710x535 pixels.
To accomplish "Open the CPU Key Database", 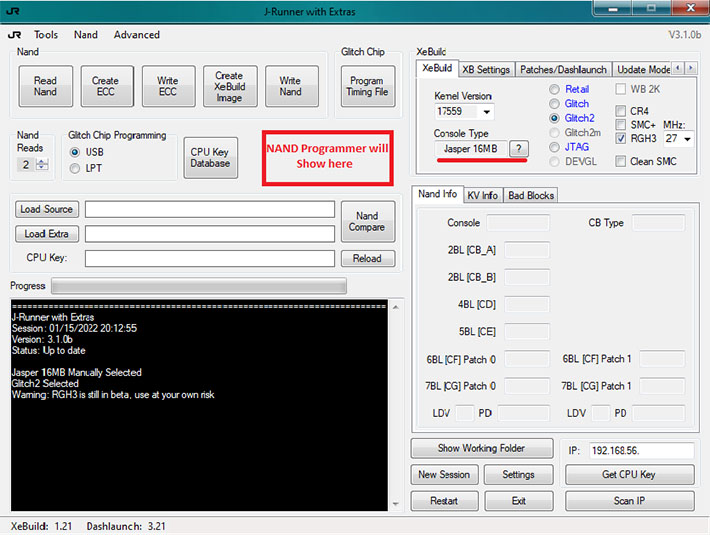I will 210,158.
